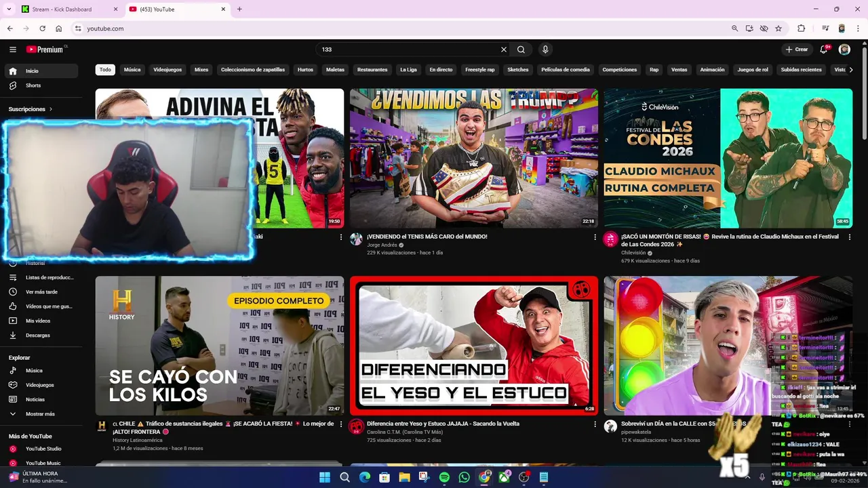Select the Videojuegos filter chip
The width and height of the screenshot is (868, 488).
[167, 70]
